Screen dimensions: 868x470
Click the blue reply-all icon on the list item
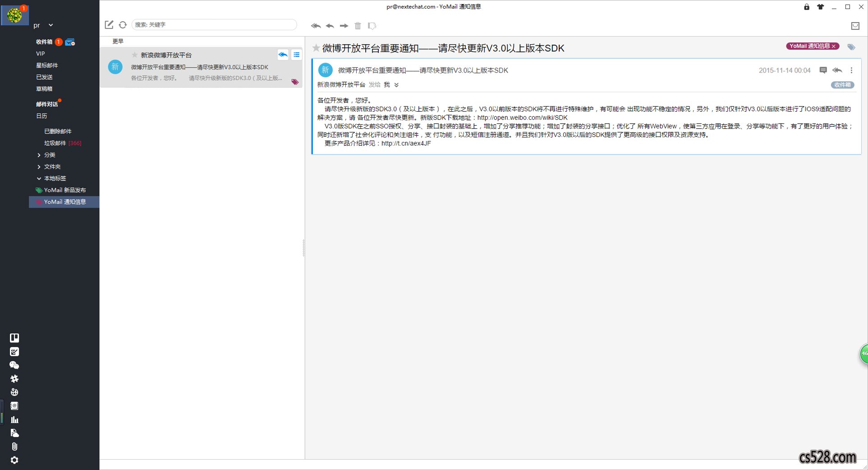tap(283, 55)
